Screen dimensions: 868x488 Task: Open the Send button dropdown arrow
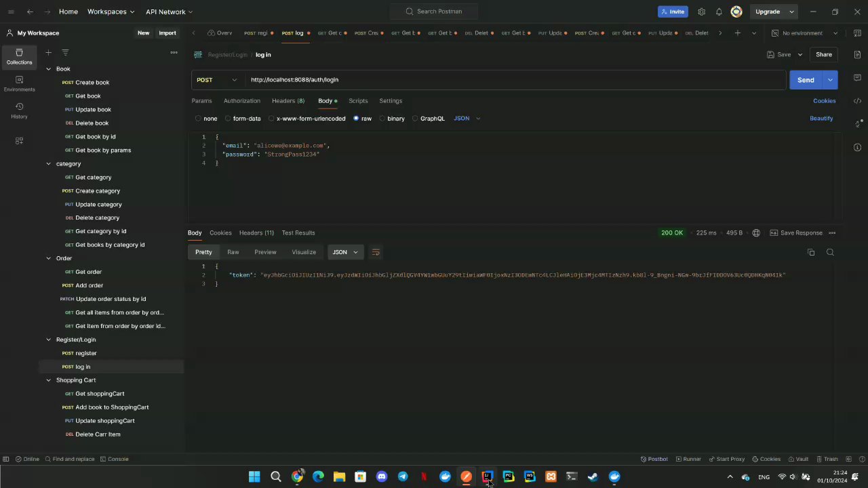830,80
